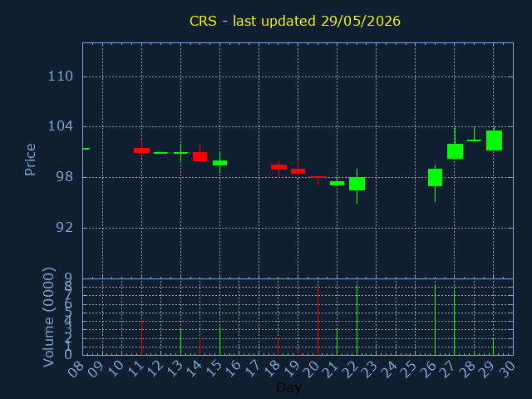Select the red candlestick on day 19
The image size is (532, 399).
point(298,171)
